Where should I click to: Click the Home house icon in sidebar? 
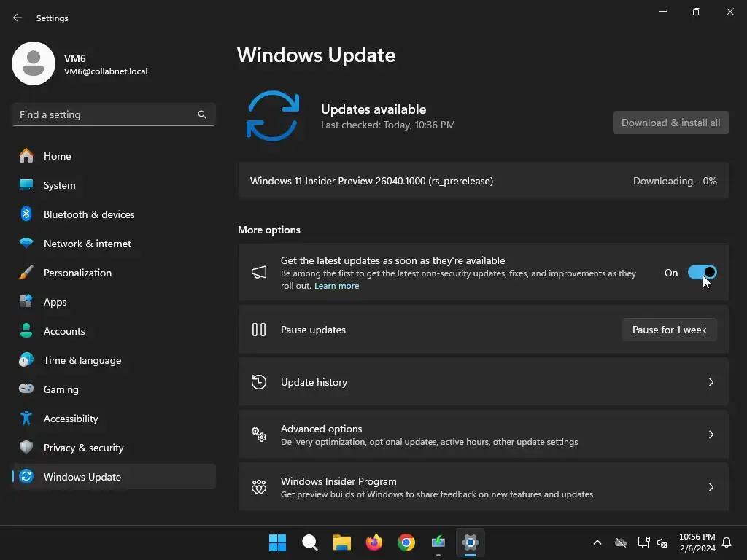coord(26,156)
